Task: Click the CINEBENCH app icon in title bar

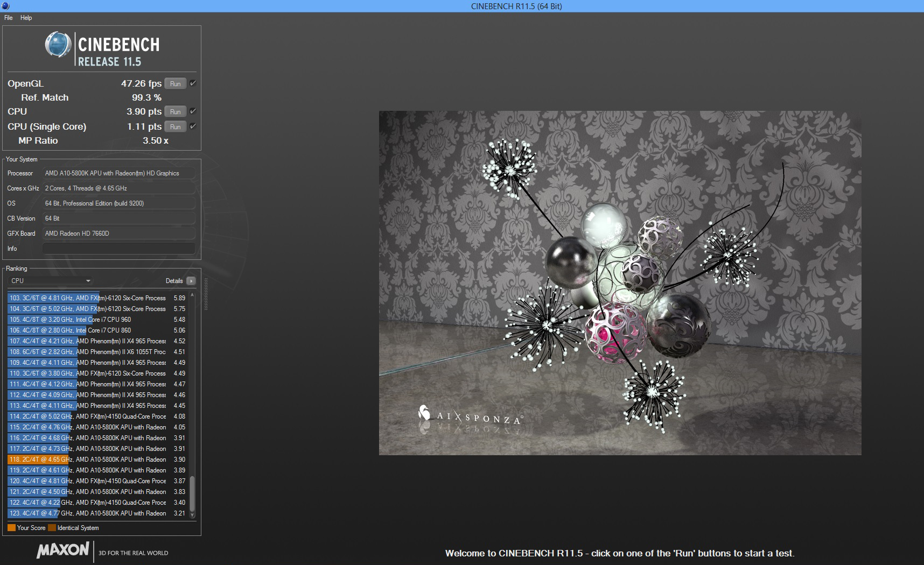Action: click(x=5, y=6)
